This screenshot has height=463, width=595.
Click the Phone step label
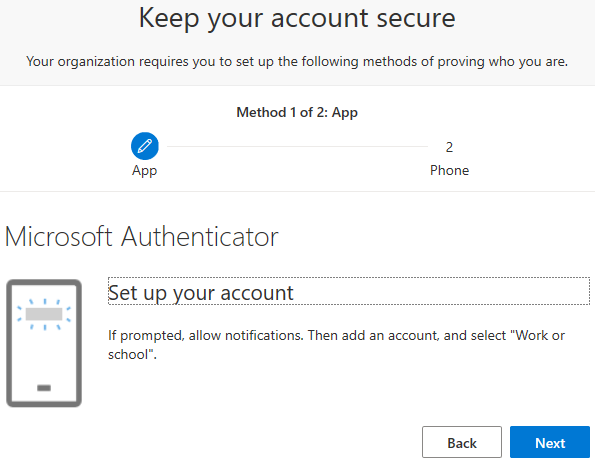click(x=449, y=170)
